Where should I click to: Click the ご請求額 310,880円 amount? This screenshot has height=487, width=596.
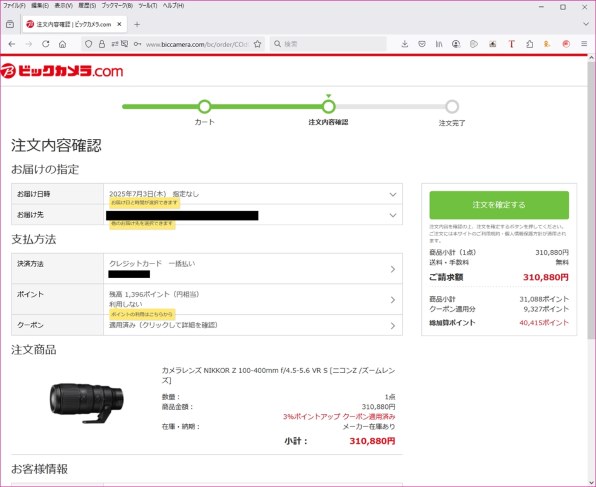(x=546, y=278)
